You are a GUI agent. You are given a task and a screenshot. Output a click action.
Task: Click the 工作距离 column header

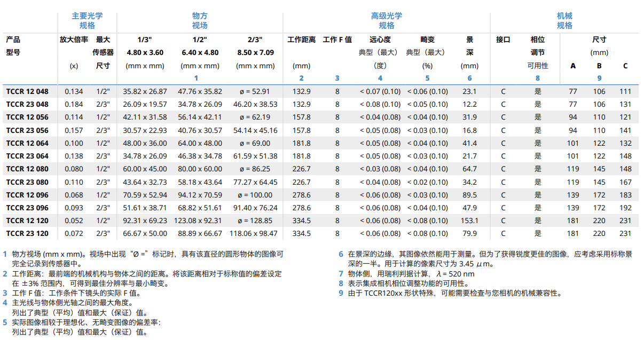click(301, 39)
